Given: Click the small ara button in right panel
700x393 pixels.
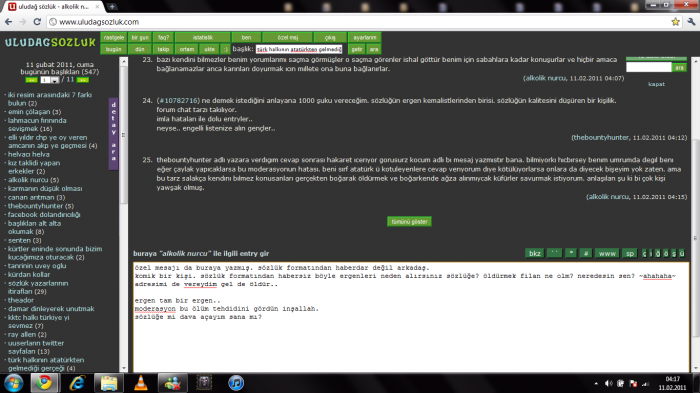Looking at the screenshot, I should pyautogui.click(x=679, y=67).
